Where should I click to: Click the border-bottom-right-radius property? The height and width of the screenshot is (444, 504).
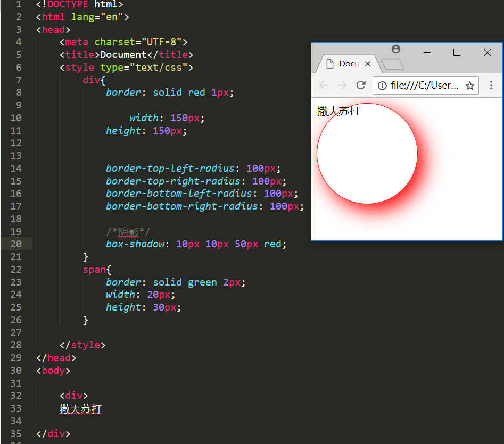point(182,206)
